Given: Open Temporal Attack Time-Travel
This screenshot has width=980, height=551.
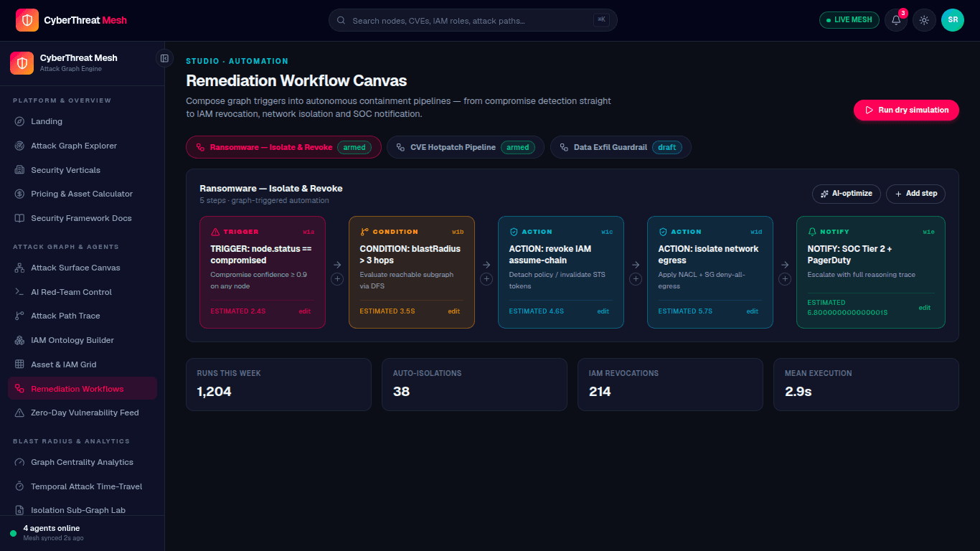Looking at the screenshot, I should [83, 486].
